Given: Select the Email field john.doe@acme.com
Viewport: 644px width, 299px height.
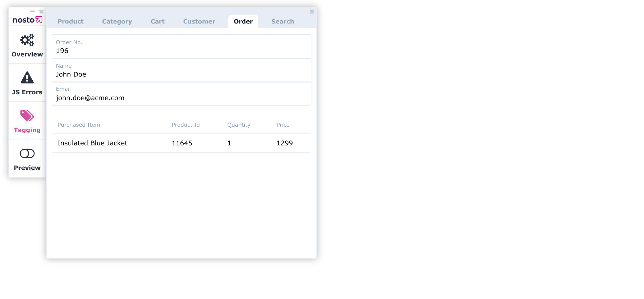Looking at the screenshot, I should click(181, 94).
